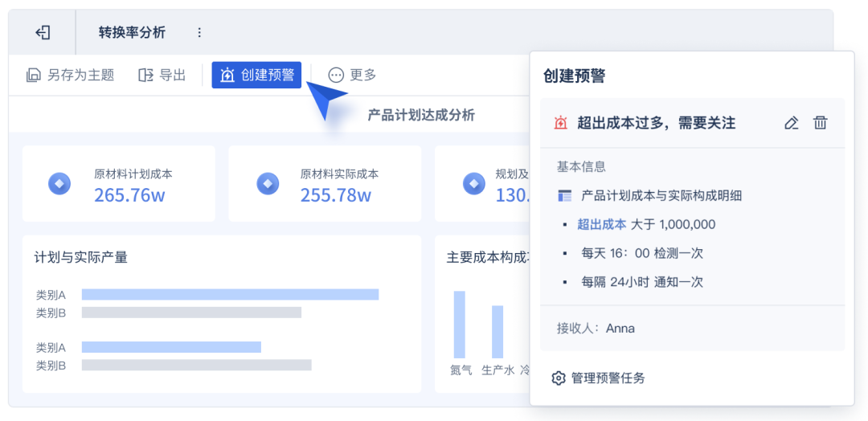Screen dimensions: 868x421
Task: Click the red alarm icon beside 超出成本过多
Action: coord(561,123)
